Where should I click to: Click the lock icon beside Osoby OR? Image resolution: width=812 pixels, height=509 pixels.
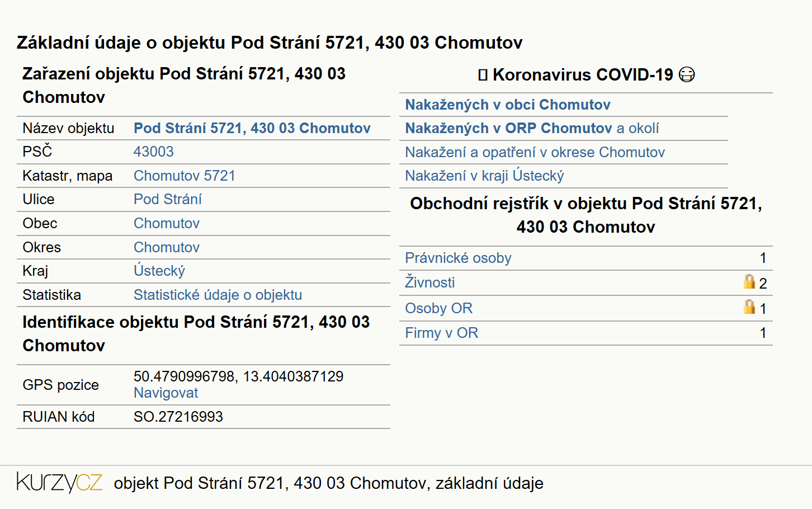coord(749,307)
